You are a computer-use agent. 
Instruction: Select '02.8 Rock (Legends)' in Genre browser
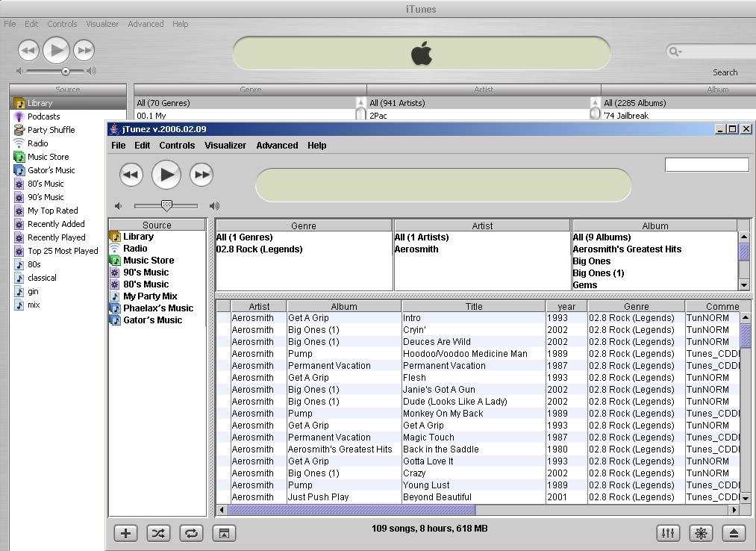click(304, 249)
